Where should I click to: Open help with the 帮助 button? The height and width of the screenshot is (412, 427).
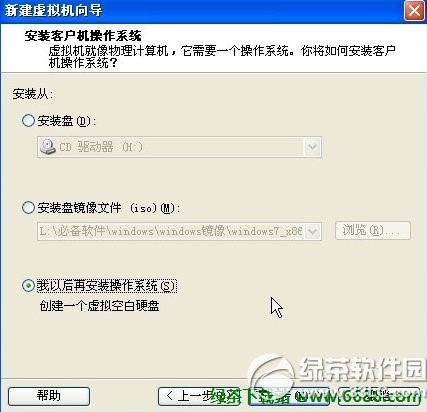coord(49,396)
